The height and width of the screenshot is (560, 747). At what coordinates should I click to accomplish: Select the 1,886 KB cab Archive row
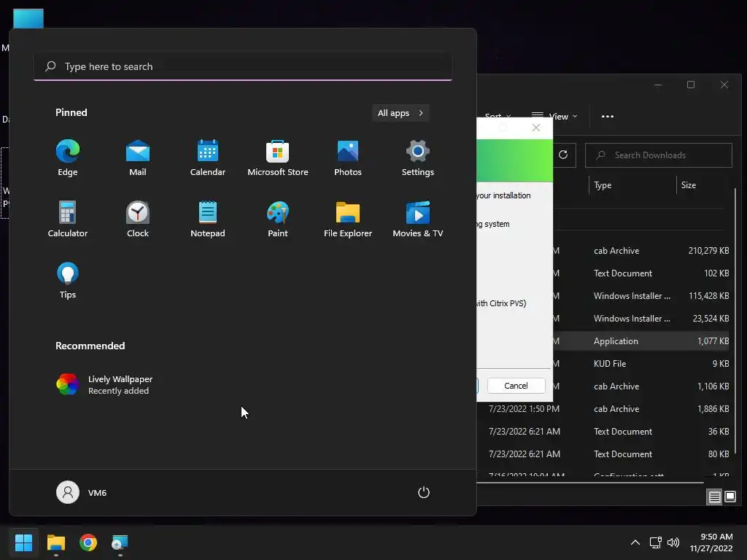pos(604,409)
